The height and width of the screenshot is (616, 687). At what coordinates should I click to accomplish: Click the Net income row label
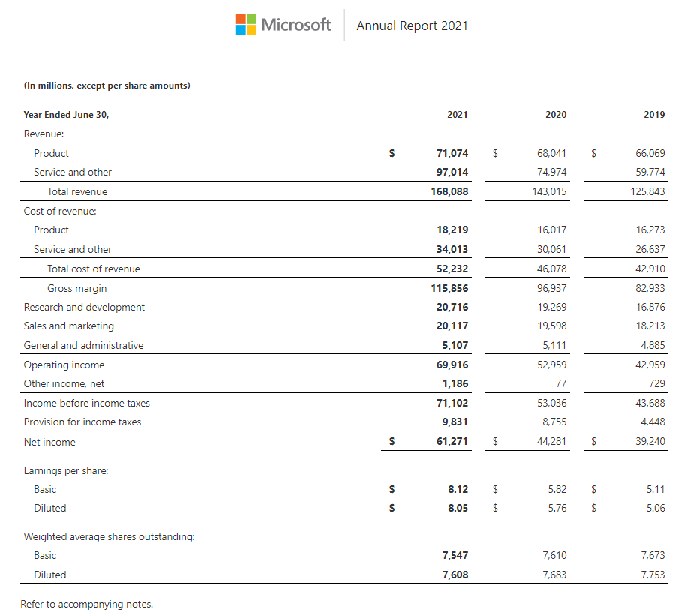click(x=49, y=442)
